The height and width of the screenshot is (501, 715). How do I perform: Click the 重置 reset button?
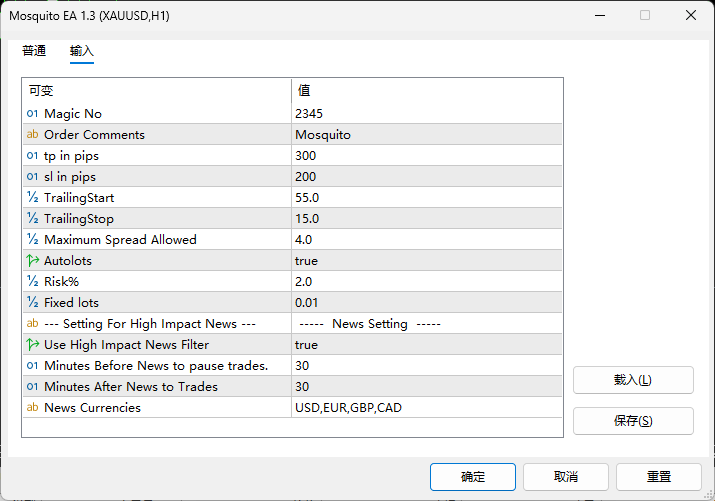click(x=659, y=477)
